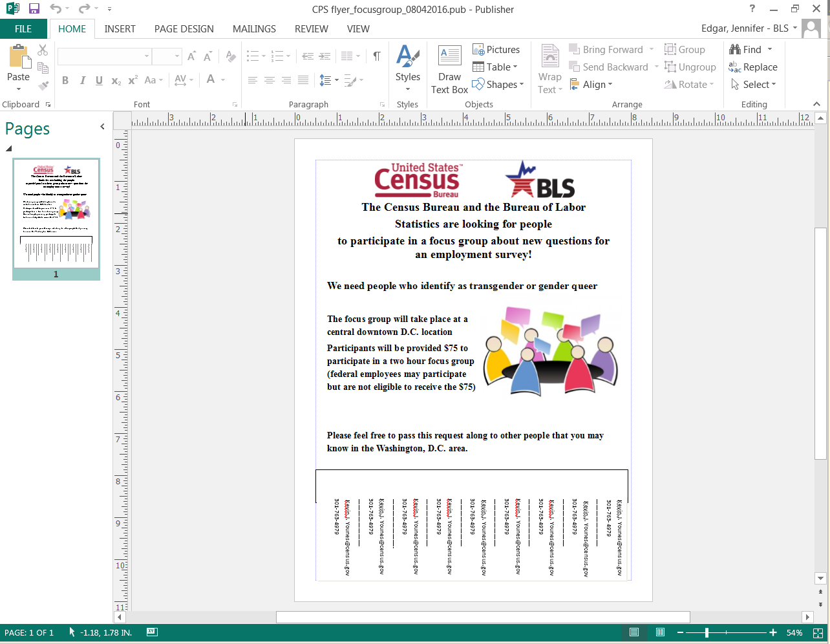
Task: Open the PAGE DESIGN tab
Action: [x=184, y=29]
